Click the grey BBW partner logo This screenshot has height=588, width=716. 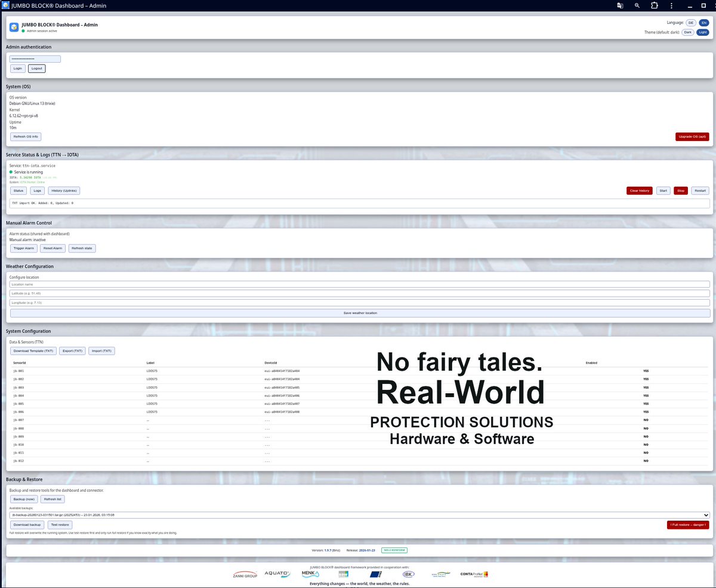pos(343,574)
